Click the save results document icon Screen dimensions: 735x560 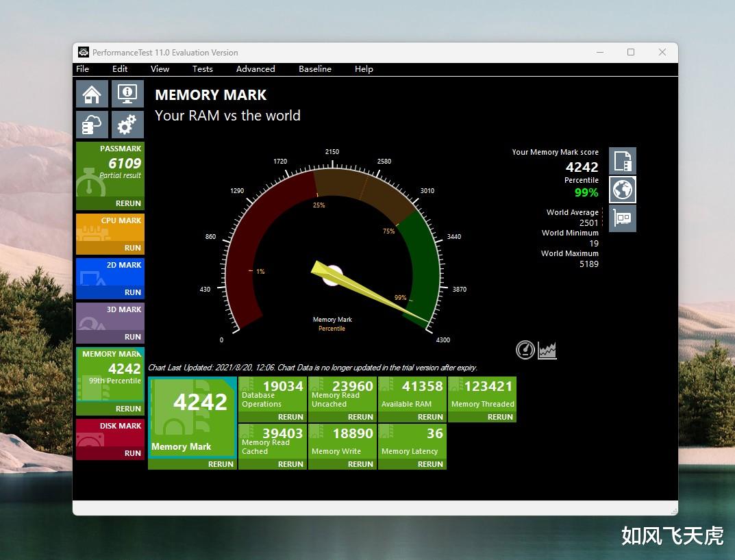(x=623, y=161)
